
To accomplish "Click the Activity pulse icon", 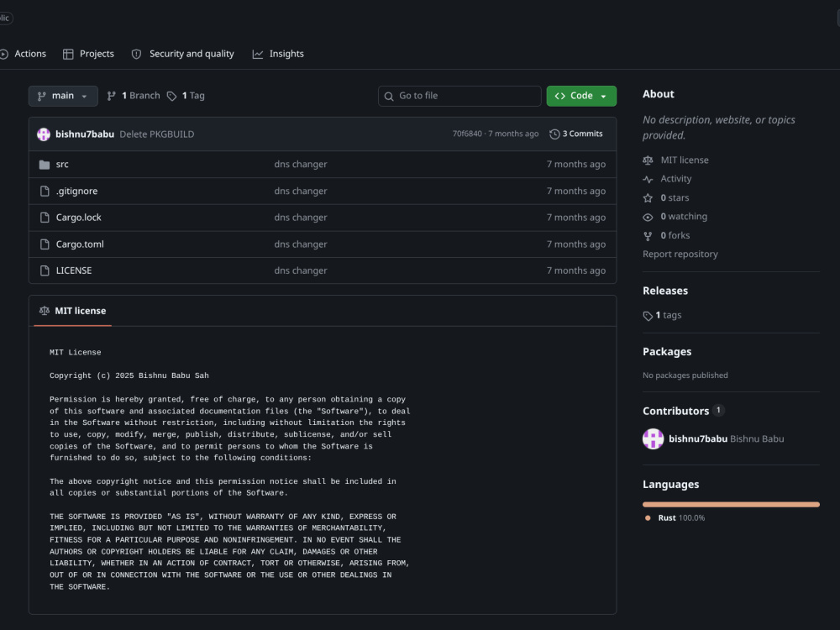I will [648, 180].
